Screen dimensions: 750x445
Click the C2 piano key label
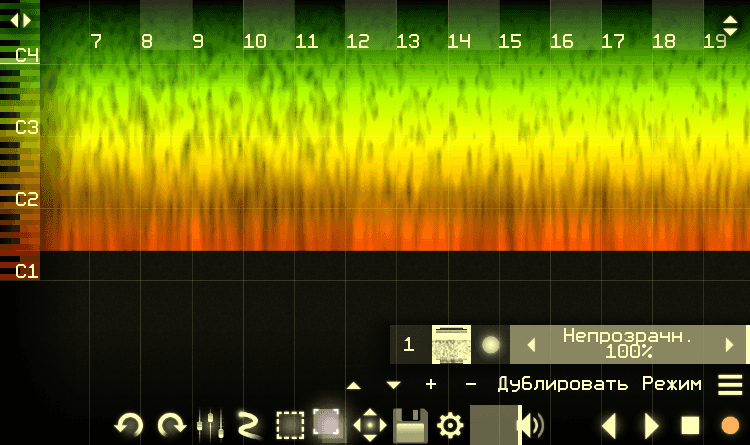tap(27, 199)
